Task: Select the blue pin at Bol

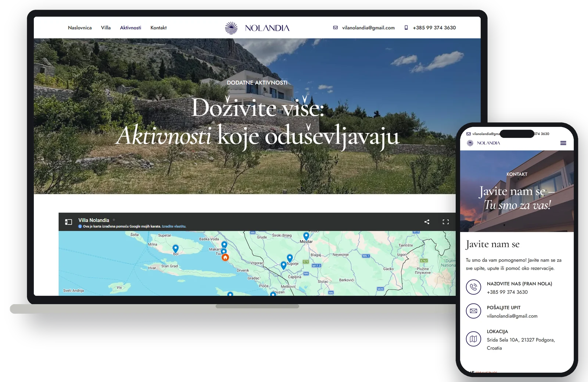Action: click(x=176, y=249)
